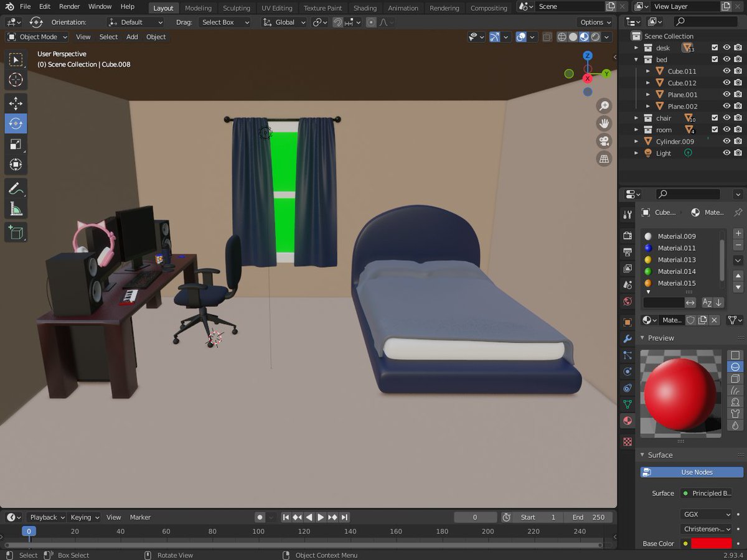Image resolution: width=747 pixels, height=560 pixels.
Task: Open the Material properties tab icon
Action: [x=627, y=421]
